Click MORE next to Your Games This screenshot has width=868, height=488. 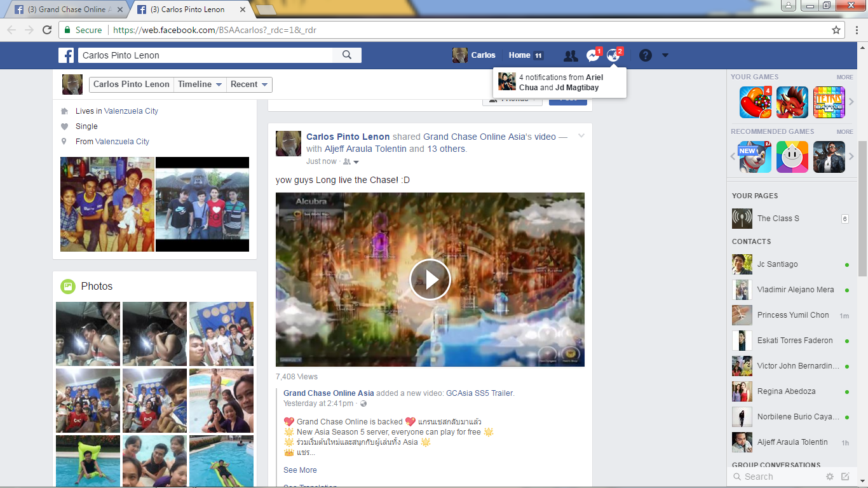[x=844, y=78]
